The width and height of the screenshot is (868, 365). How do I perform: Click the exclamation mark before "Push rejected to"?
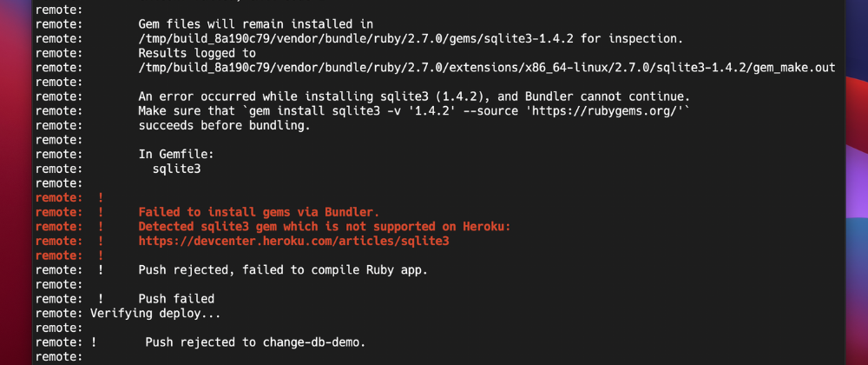click(94, 342)
